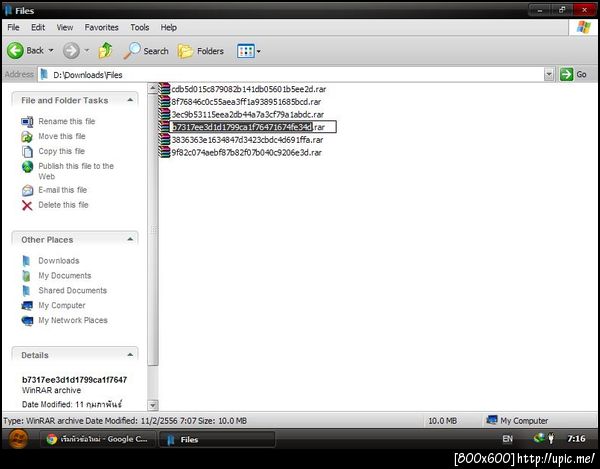Go up one folder level icon

click(x=106, y=50)
